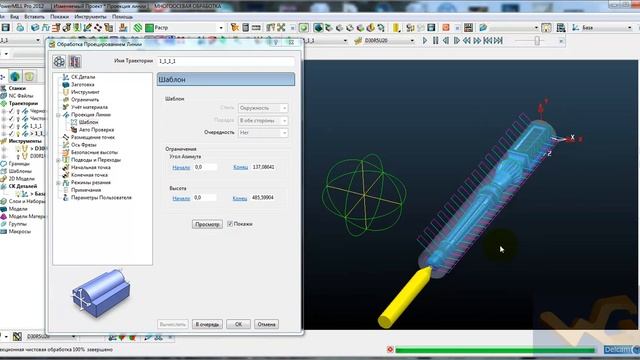
Task: Select Безопасные высоты in the dialog tree
Action: pos(94,152)
